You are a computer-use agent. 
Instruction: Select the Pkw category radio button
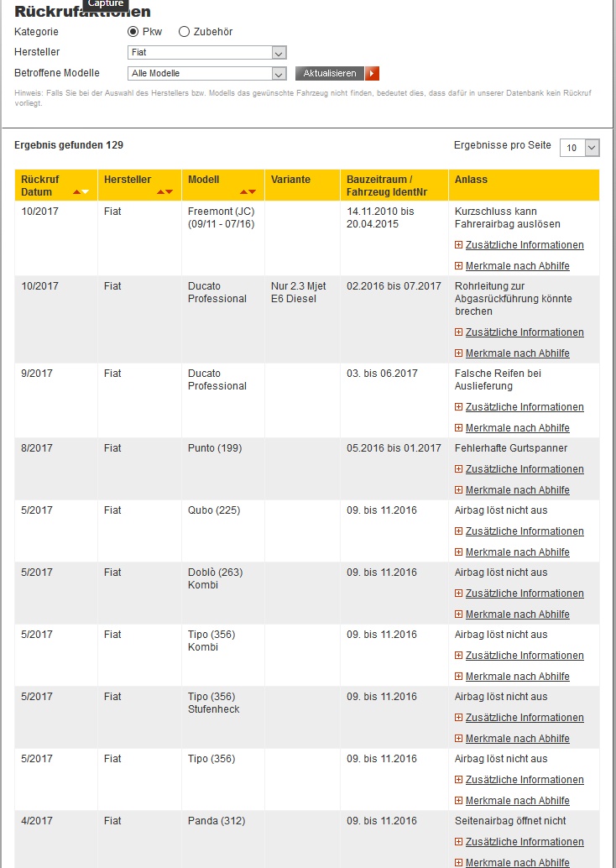tap(133, 32)
